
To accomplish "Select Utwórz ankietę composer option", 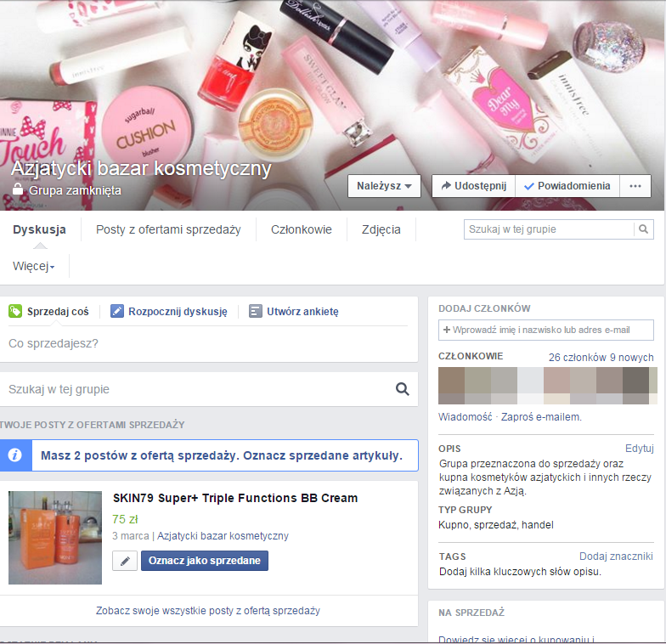I will (x=294, y=311).
